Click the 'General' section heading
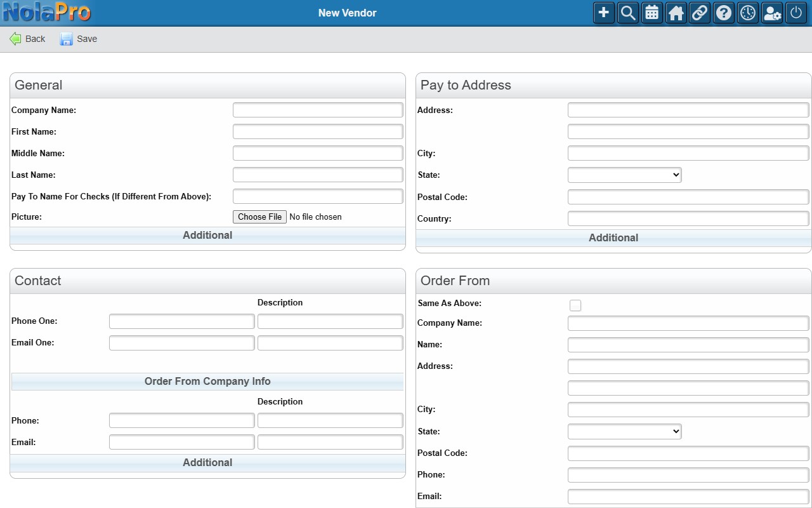 pyautogui.click(x=39, y=85)
